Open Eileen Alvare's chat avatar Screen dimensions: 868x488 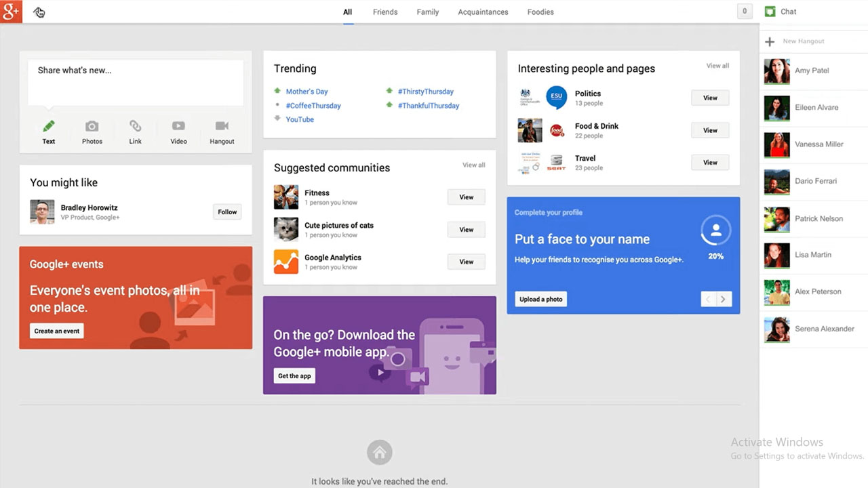(x=777, y=108)
